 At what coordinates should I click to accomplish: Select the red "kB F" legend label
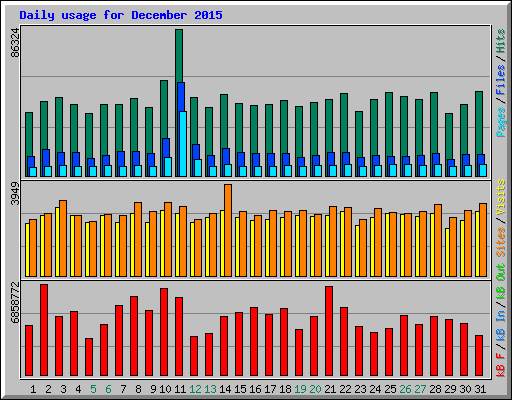pos(501,365)
